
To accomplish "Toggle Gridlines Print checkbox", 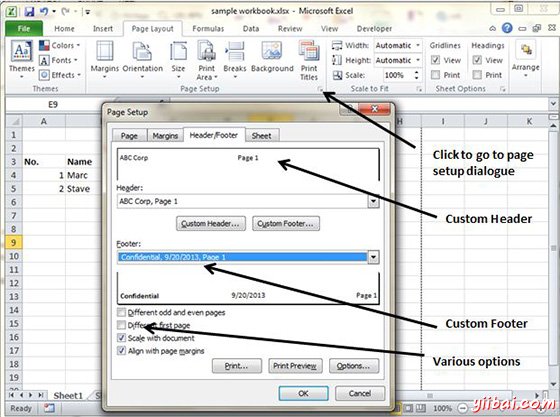I will coord(435,75).
